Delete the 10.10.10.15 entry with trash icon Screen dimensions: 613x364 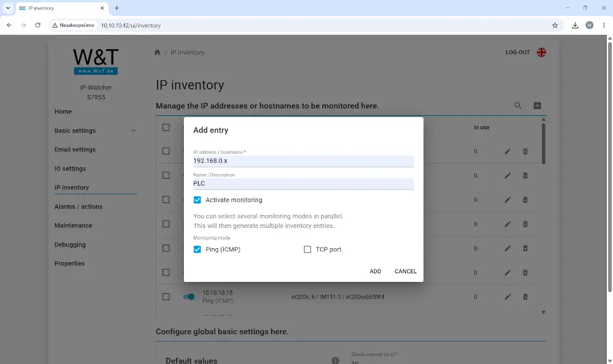525,297
